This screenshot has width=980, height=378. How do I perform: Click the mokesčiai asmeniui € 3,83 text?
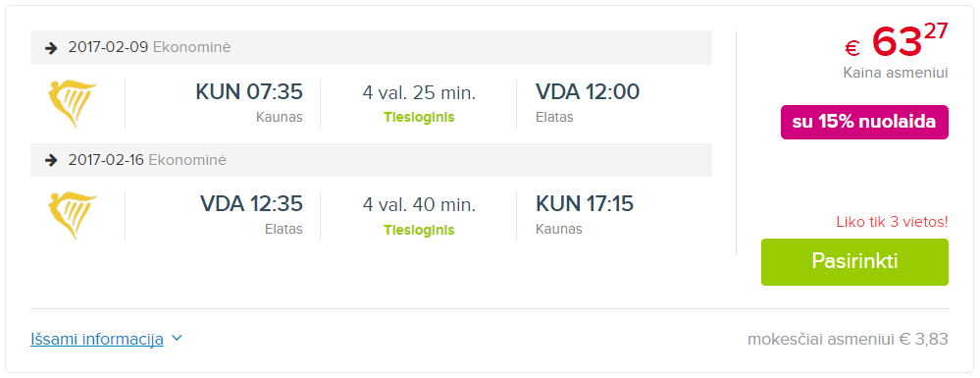tap(848, 340)
